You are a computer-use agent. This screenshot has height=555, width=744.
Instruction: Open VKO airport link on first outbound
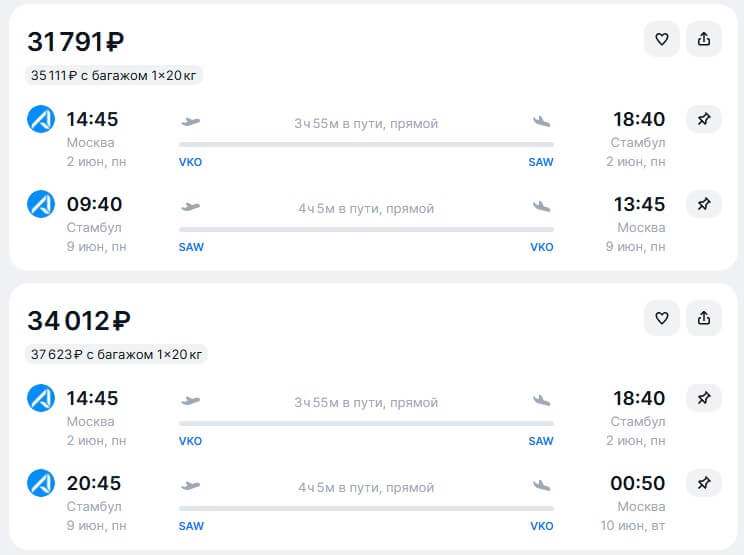[190, 162]
